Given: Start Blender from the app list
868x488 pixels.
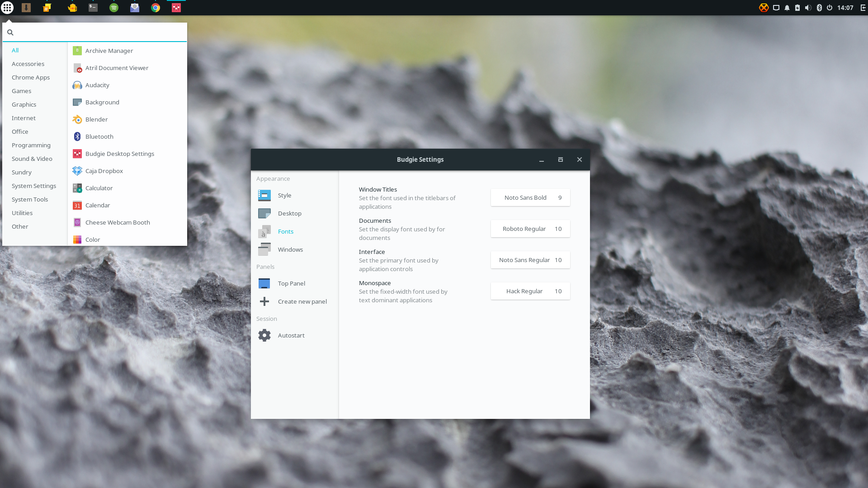Looking at the screenshot, I should pos(127,119).
